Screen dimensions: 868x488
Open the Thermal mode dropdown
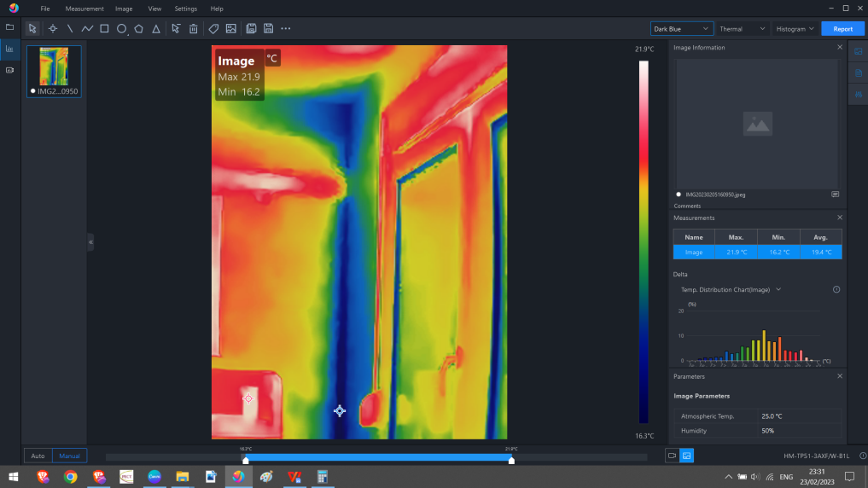tap(743, 29)
